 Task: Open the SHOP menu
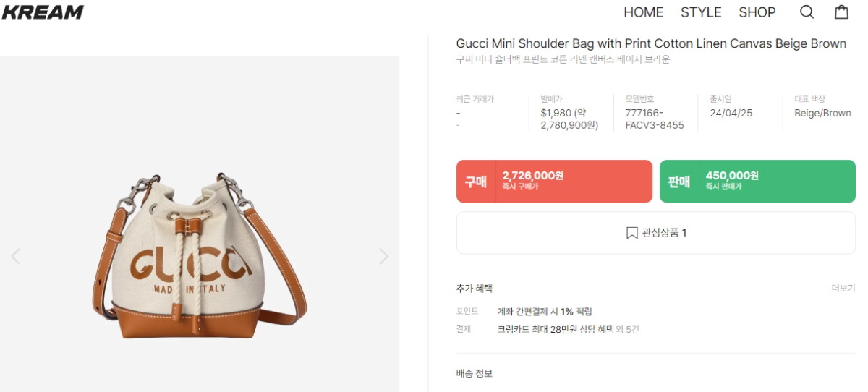point(757,12)
